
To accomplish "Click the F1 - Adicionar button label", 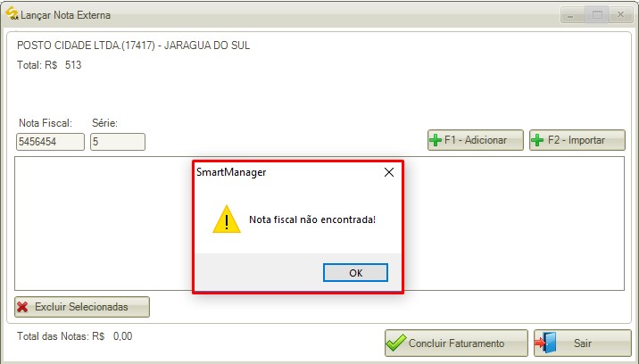I will coord(476,140).
